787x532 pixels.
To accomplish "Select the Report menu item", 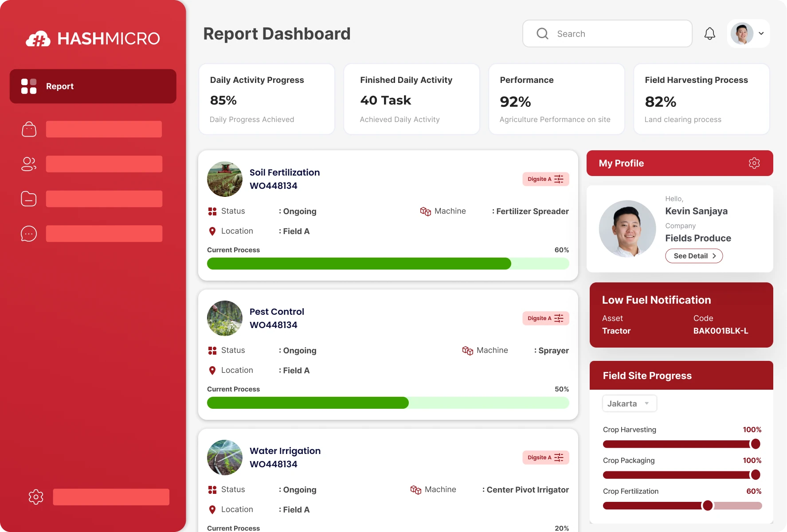I will [x=93, y=86].
